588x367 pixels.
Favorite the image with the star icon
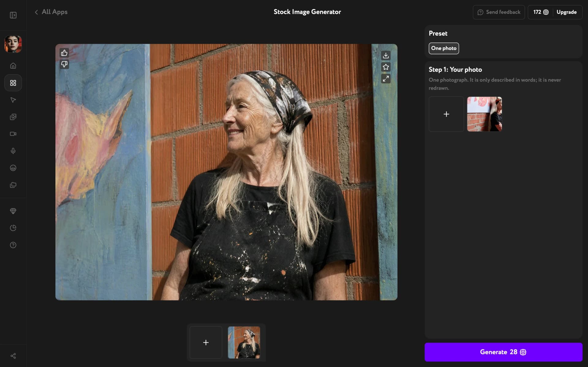point(386,67)
